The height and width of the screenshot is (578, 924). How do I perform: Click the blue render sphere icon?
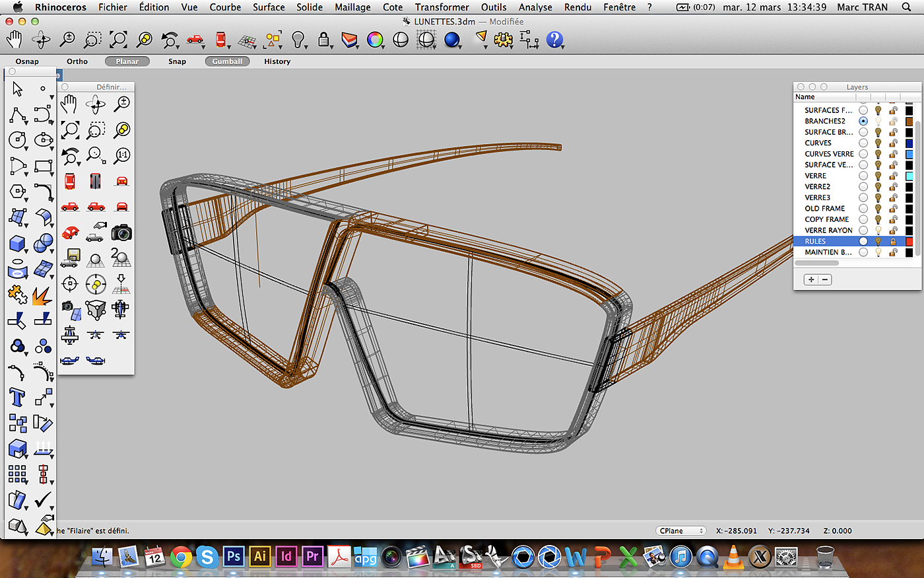[x=452, y=40]
